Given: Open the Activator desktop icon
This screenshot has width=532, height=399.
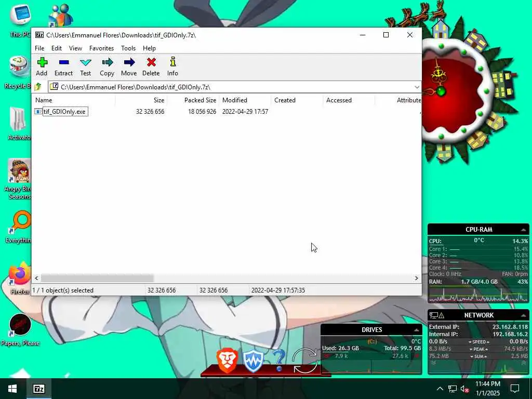Looking at the screenshot, I should point(19,123).
